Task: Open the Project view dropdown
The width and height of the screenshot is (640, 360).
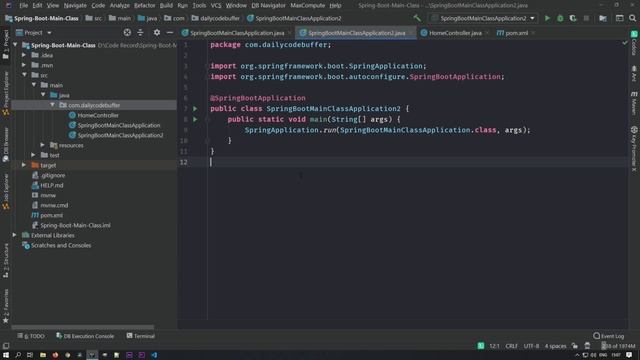Action: coord(34,33)
